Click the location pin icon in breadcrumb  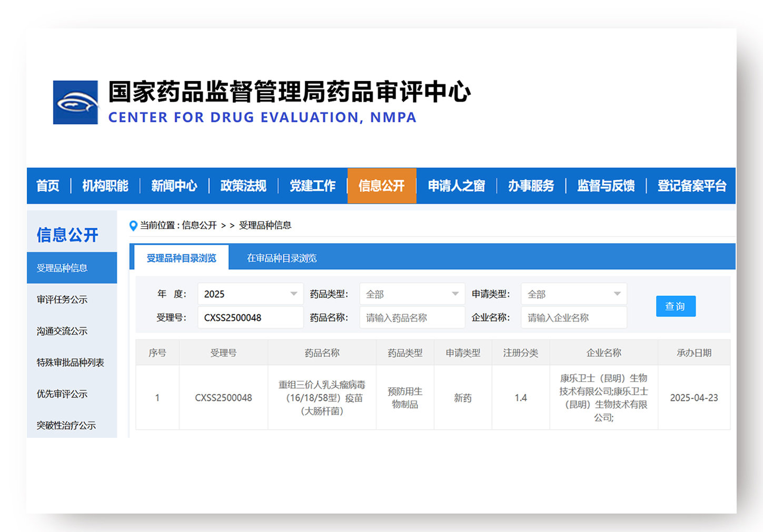click(x=133, y=226)
